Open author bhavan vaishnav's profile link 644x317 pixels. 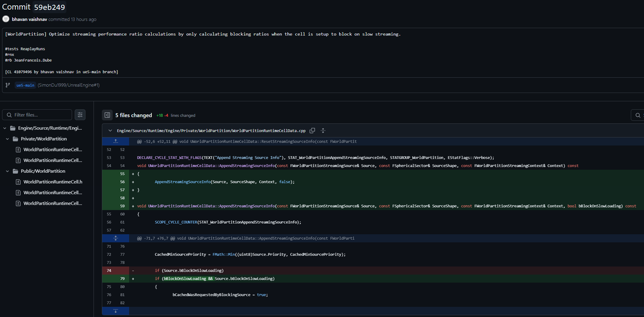(30, 19)
